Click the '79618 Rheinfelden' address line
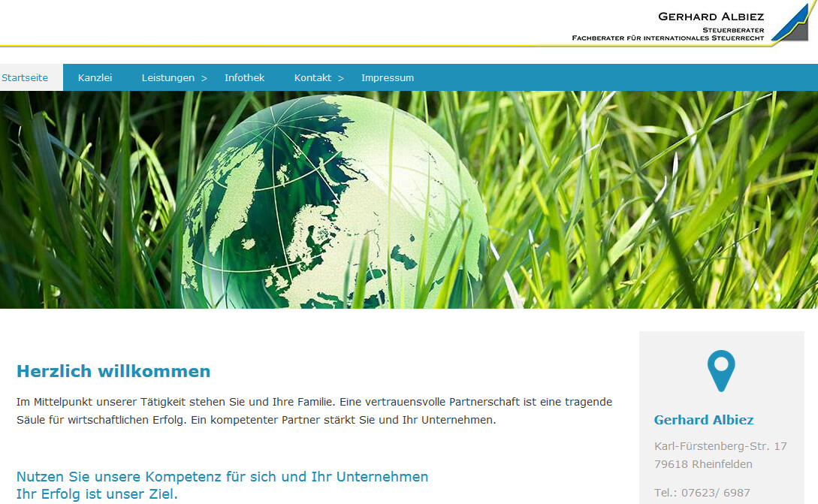The image size is (818, 504). coord(703,464)
